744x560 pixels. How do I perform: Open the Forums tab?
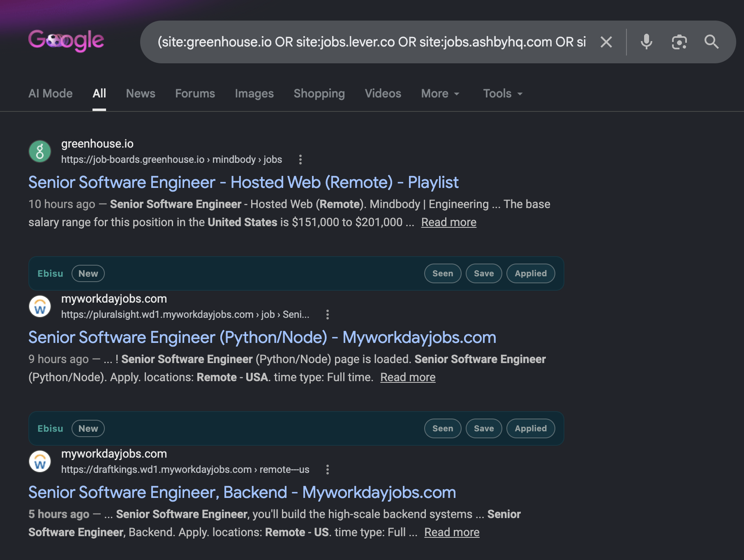[195, 93]
